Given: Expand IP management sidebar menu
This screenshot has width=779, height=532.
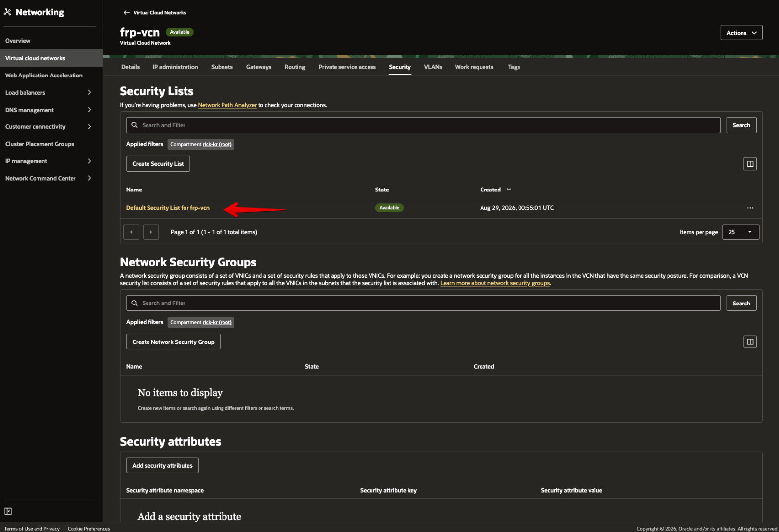Looking at the screenshot, I should tap(89, 161).
